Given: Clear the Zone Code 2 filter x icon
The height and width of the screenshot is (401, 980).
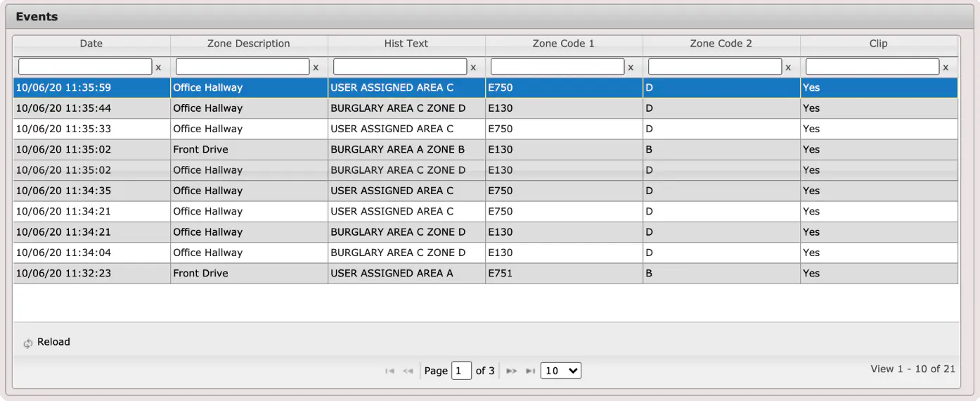Looking at the screenshot, I should click(788, 68).
